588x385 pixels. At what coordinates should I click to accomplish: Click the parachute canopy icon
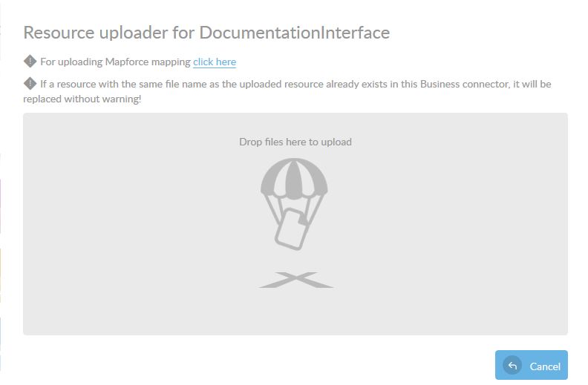[295, 178]
